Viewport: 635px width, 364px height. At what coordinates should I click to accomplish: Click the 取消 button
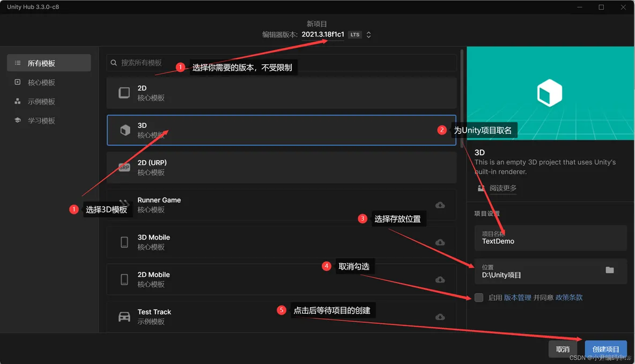[563, 349]
